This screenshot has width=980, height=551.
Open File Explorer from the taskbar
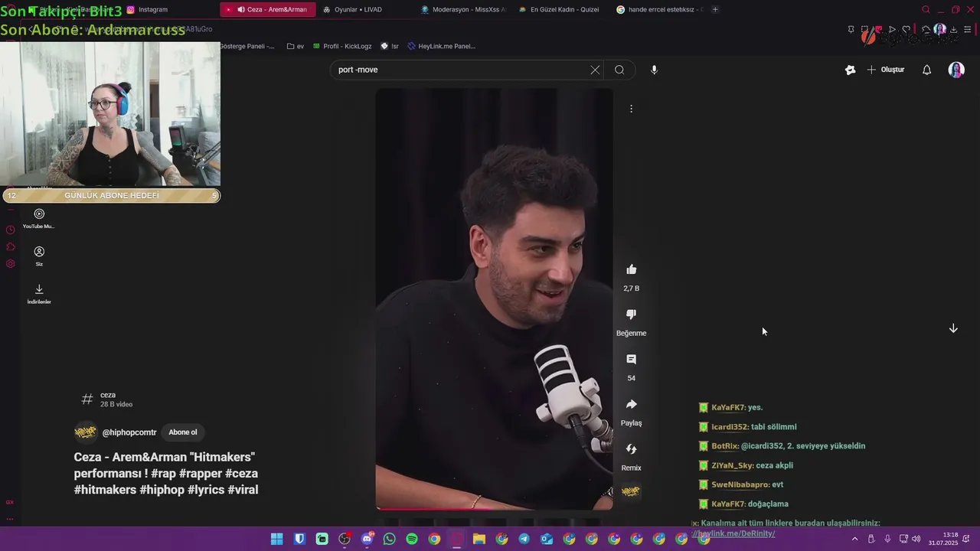479,539
